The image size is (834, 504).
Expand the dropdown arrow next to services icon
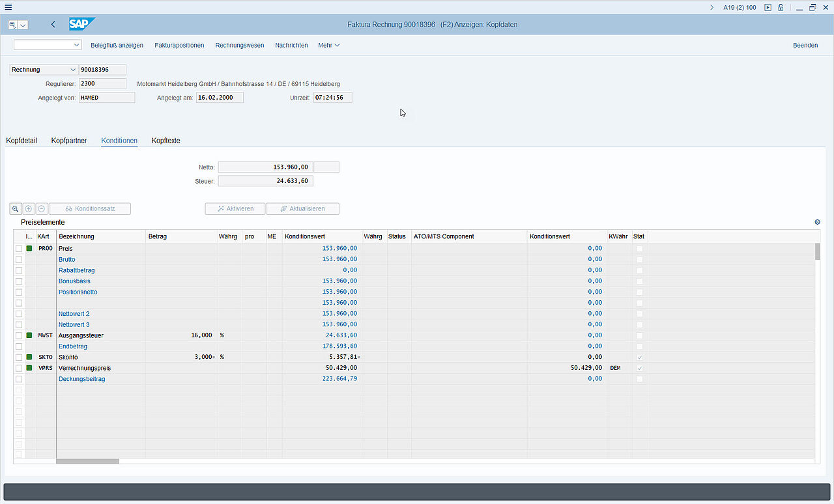tap(23, 25)
